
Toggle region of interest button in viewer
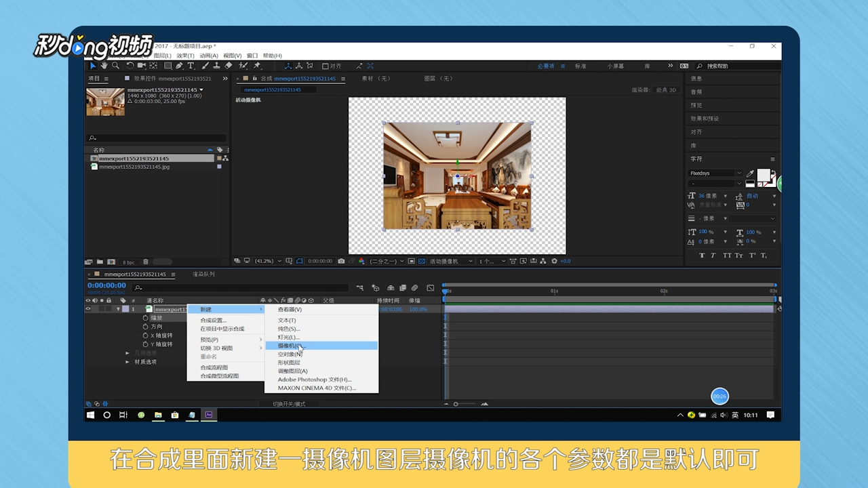coord(411,261)
